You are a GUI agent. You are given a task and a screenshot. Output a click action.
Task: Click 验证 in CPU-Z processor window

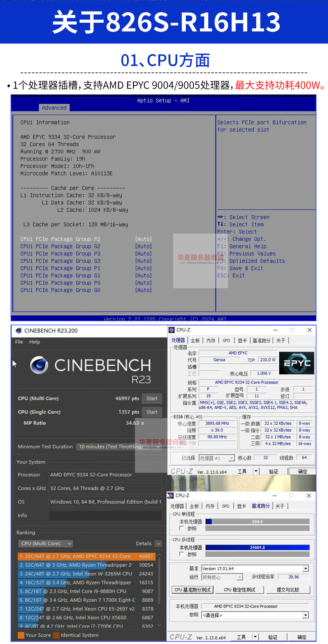coord(273,471)
